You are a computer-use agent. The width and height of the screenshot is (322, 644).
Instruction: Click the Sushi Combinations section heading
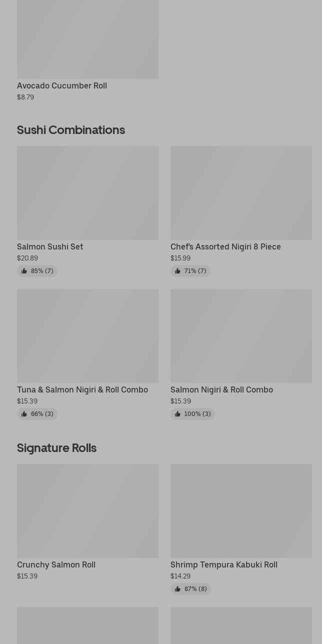[x=71, y=130]
